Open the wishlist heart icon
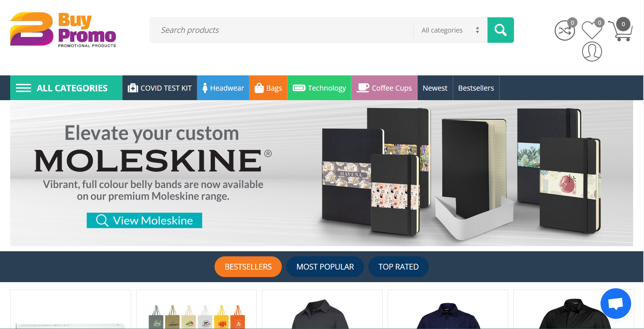 click(592, 30)
